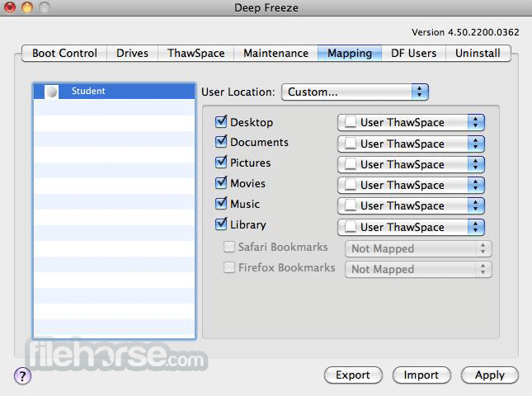Open the Safari Bookmarks Not Mapped dropdown
532x396 pixels.
(418, 248)
